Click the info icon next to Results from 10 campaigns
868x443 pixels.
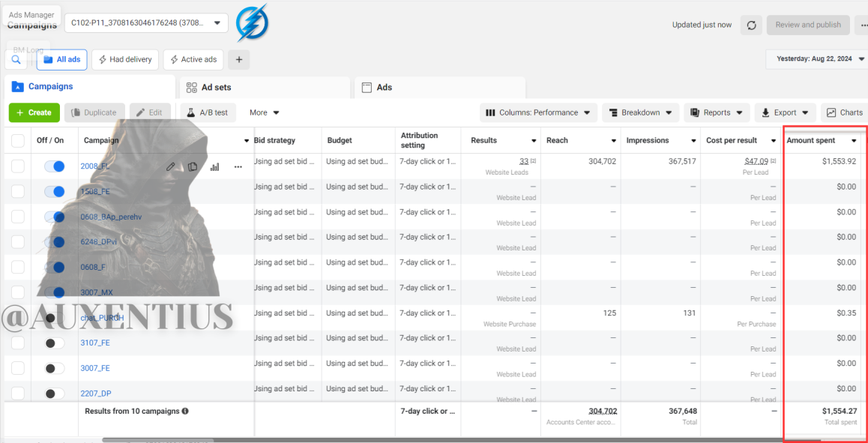click(x=185, y=412)
